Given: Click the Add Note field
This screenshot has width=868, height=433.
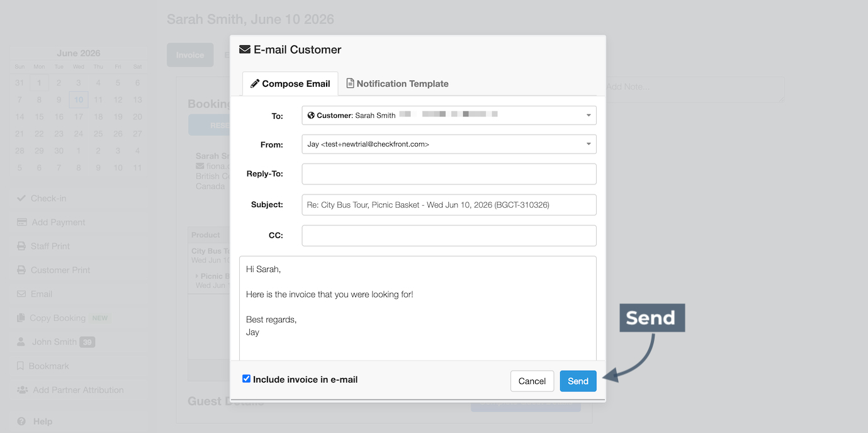Looking at the screenshot, I should (695, 90).
